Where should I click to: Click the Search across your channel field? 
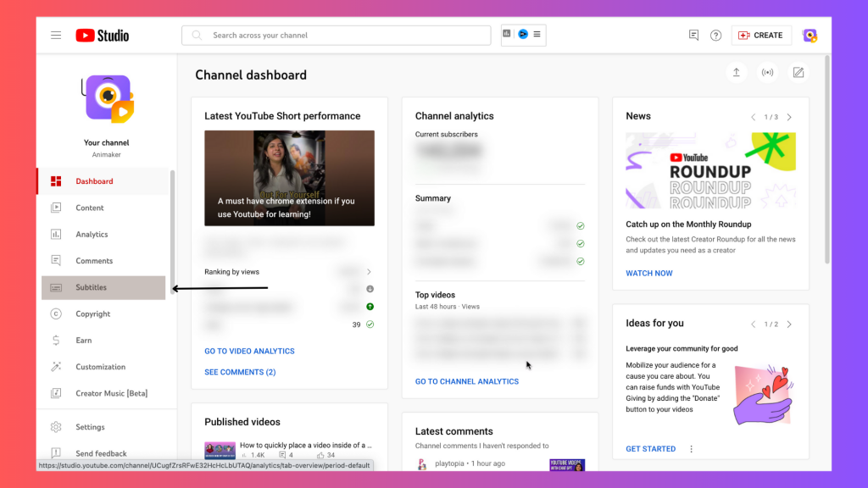[x=339, y=36]
